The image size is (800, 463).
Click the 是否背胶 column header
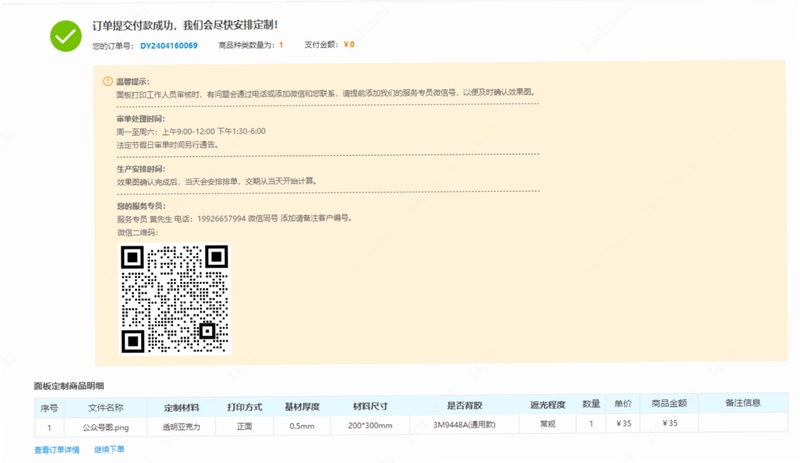pos(464,405)
